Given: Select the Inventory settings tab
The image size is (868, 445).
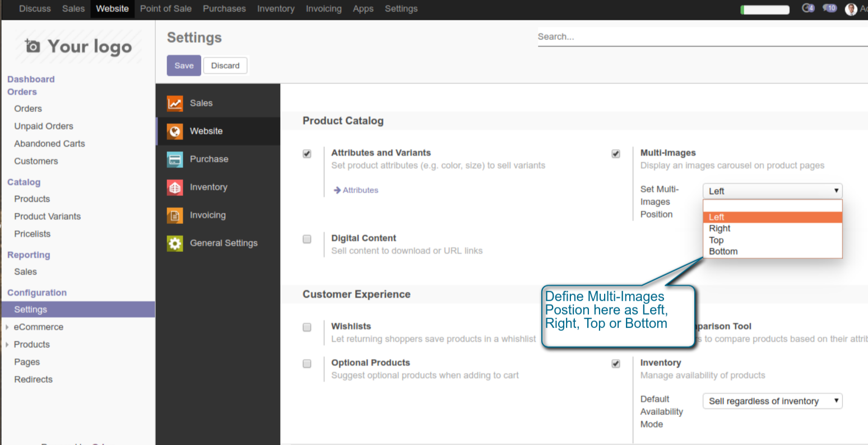Looking at the screenshot, I should [x=218, y=187].
